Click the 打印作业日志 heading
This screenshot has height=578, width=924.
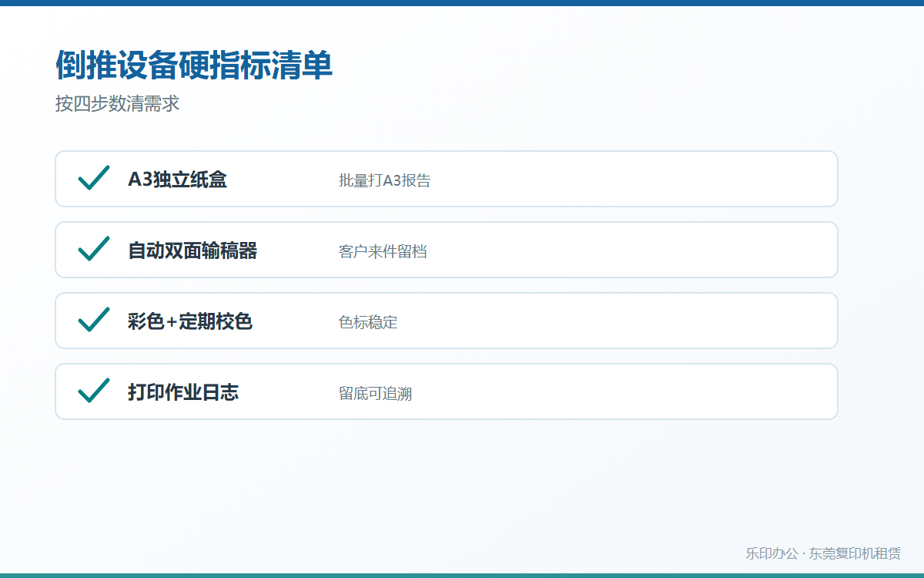click(183, 392)
